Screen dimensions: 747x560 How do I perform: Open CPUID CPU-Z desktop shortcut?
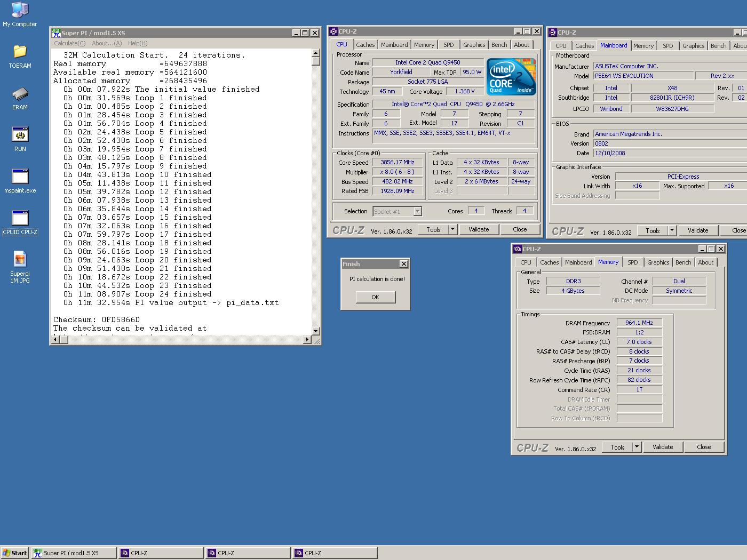(x=20, y=222)
